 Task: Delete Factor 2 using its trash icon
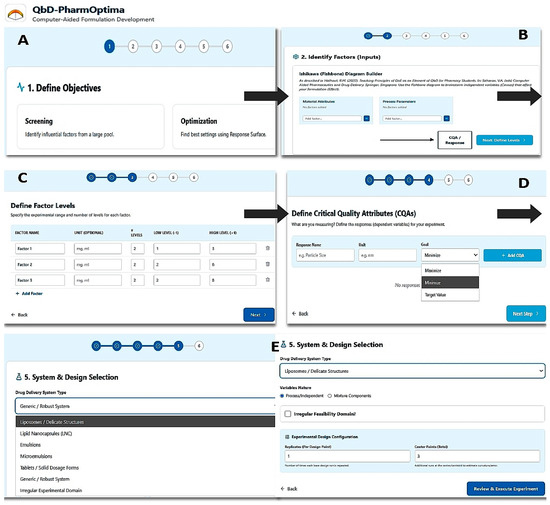[x=268, y=264]
